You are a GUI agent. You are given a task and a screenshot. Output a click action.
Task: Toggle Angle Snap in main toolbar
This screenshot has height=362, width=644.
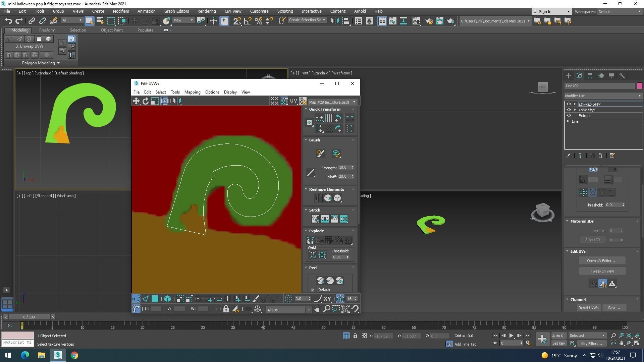coord(248,21)
